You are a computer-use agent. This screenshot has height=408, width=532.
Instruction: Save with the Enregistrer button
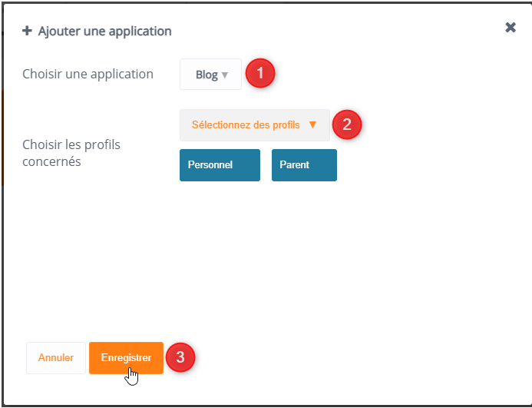pyautogui.click(x=126, y=357)
